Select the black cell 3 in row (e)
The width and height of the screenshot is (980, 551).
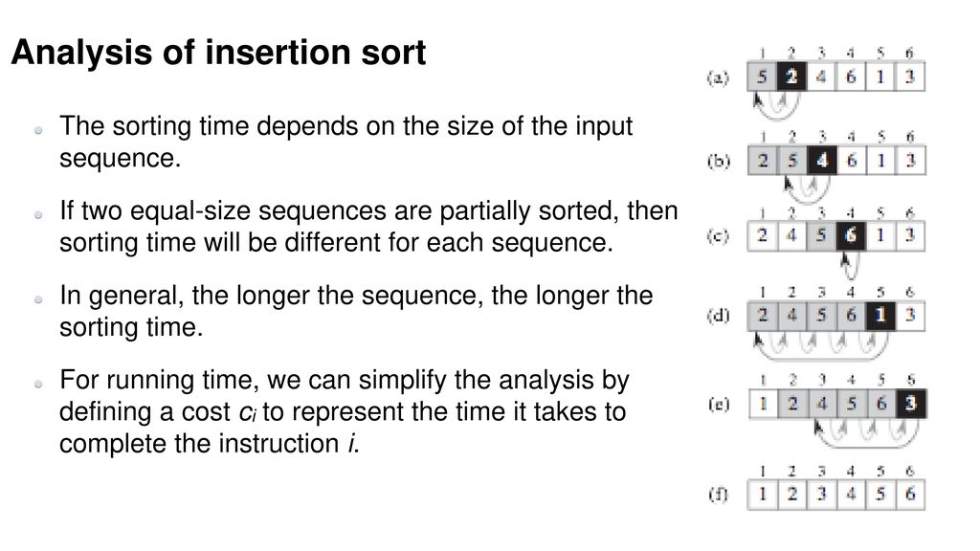[910, 404]
